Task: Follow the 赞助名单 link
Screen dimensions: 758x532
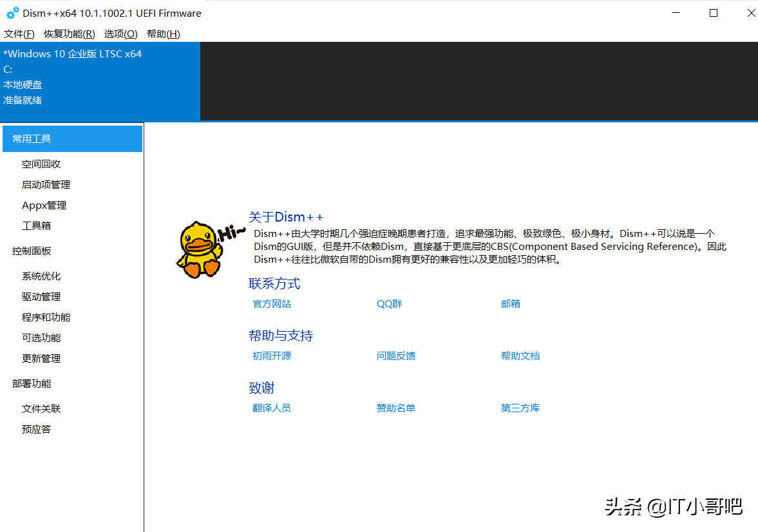Action: (x=396, y=408)
